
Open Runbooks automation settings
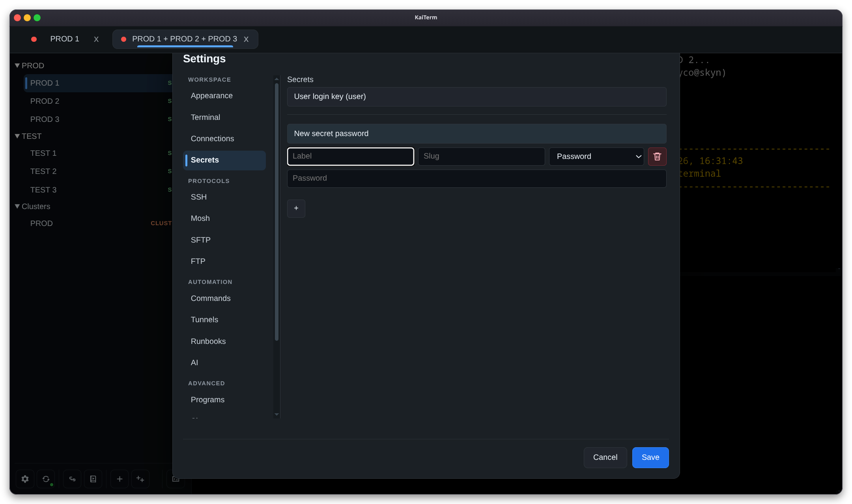pos(224,342)
